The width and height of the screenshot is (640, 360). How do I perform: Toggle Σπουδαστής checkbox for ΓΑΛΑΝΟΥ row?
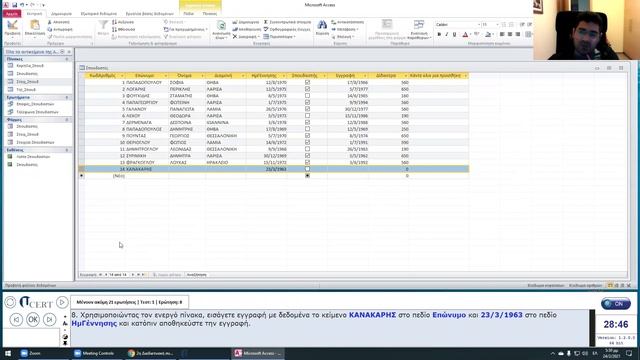pyautogui.click(x=307, y=109)
